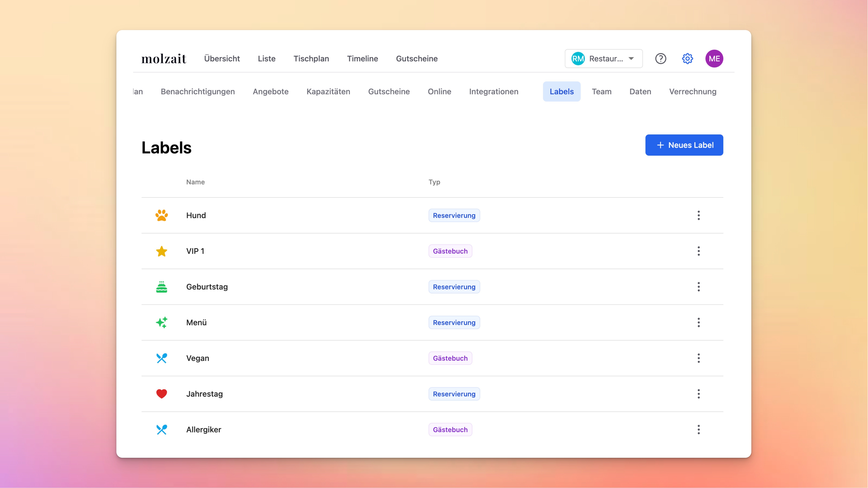
Task: Click the RM restaurant avatar
Action: 578,59
